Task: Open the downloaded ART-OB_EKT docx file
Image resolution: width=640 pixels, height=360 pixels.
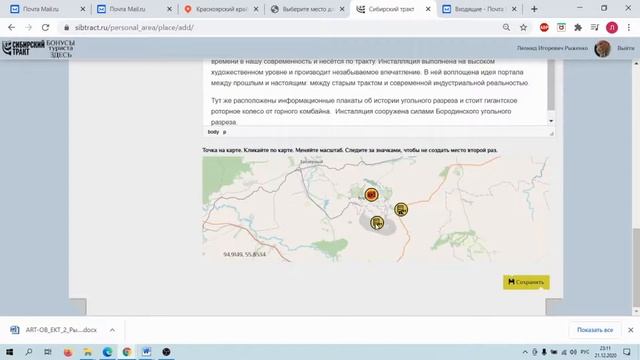Action: pos(53,330)
